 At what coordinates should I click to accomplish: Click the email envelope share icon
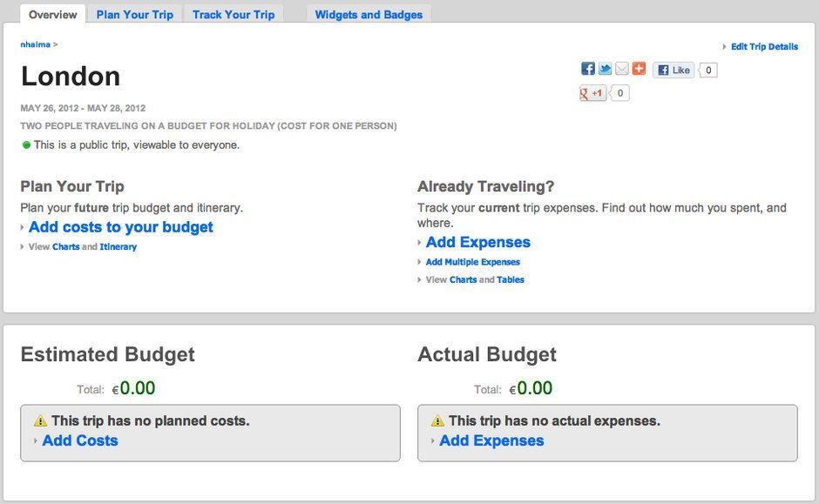click(x=621, y=69)
